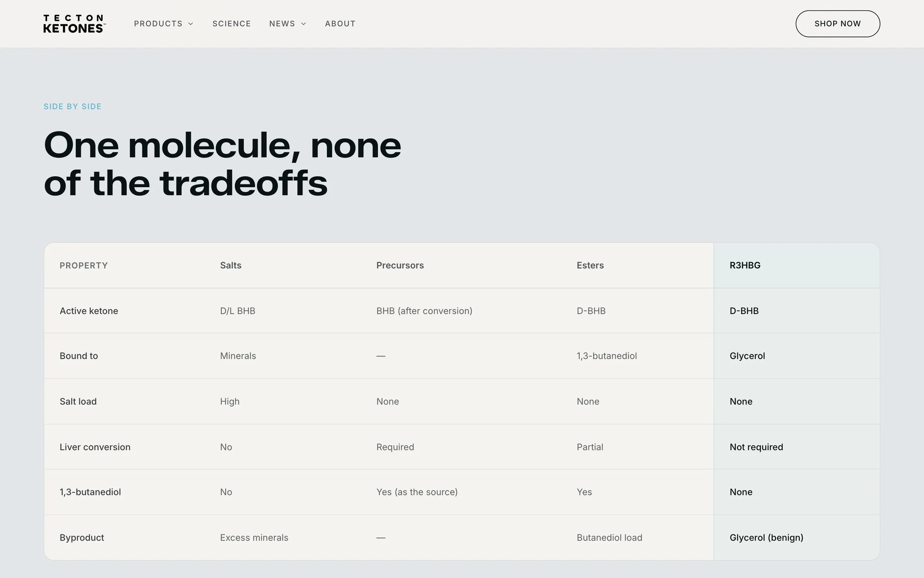Select the R3HBG column header
The width and height of the screenshot is (924, 578).
pos(745,265)
